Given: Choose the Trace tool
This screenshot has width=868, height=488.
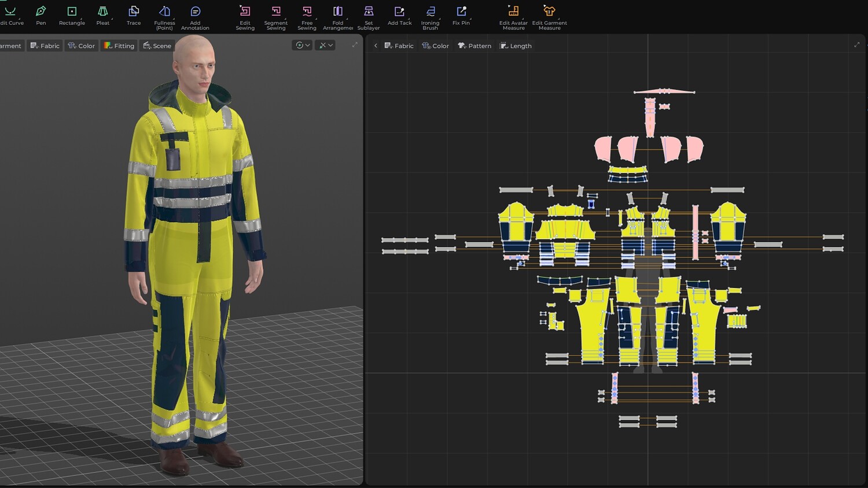Looking at the screenshot, I should [x=134, y=16].
